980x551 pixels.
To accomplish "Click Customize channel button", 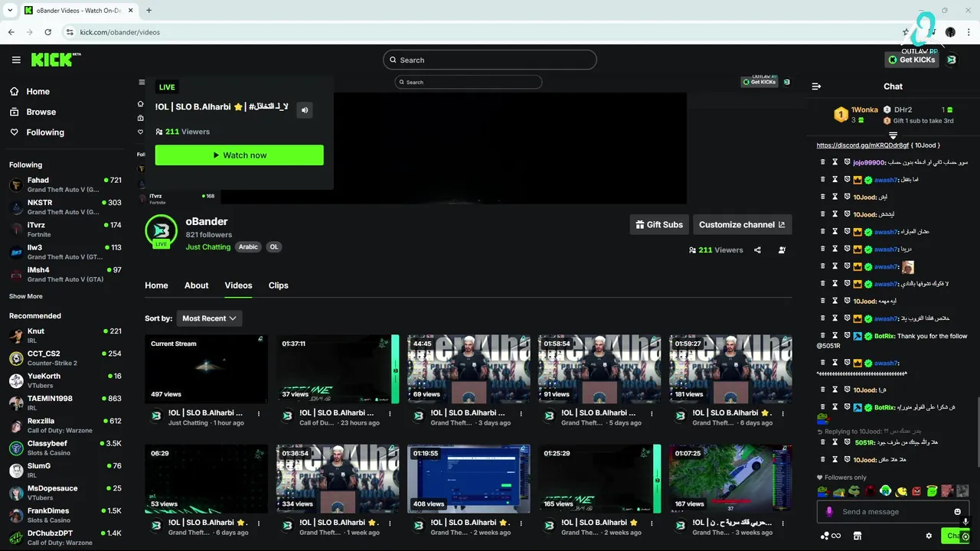I will coord(742,224).
